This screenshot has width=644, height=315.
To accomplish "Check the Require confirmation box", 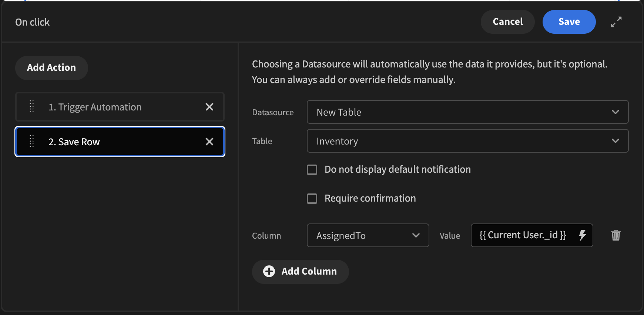I will coord(312,199).
